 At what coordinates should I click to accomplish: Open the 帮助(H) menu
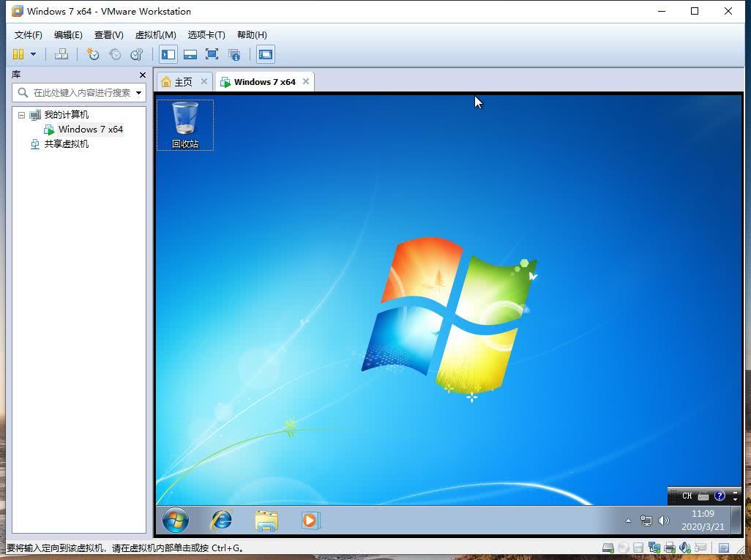click(x=252, y=35)
